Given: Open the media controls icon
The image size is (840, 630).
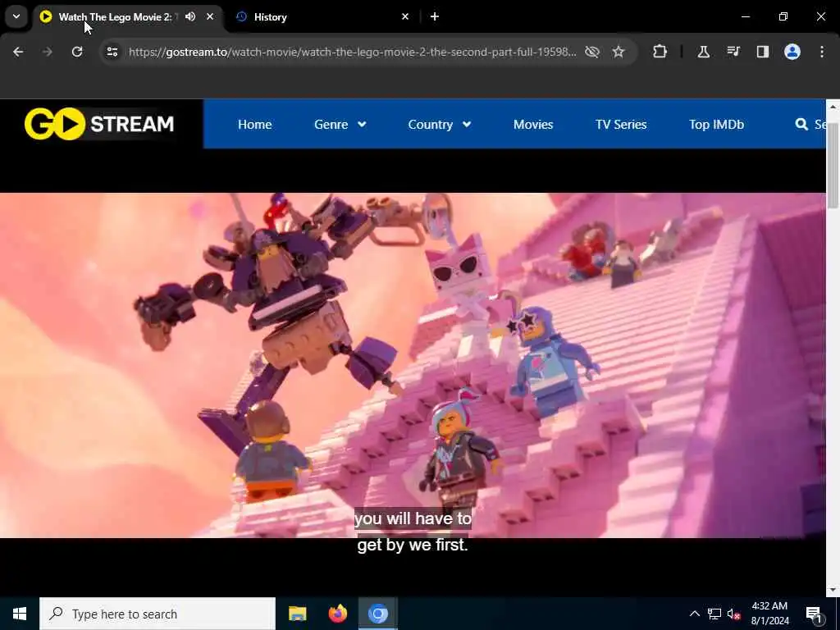Looking at the screenshot, I should (733, 52).
